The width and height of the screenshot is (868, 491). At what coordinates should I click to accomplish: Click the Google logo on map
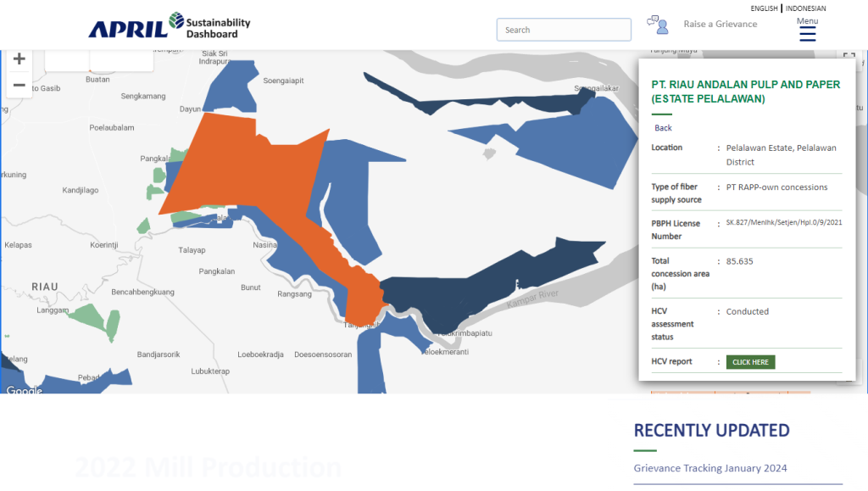point(23,390)
